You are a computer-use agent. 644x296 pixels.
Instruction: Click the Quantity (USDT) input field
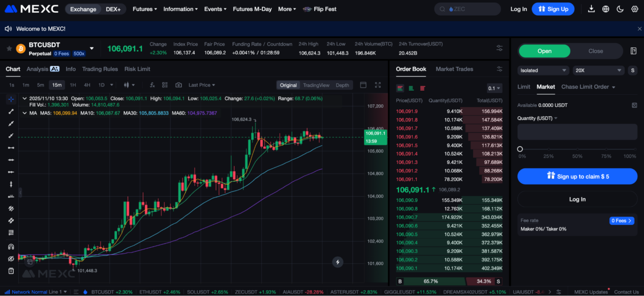tap(577, 132)
